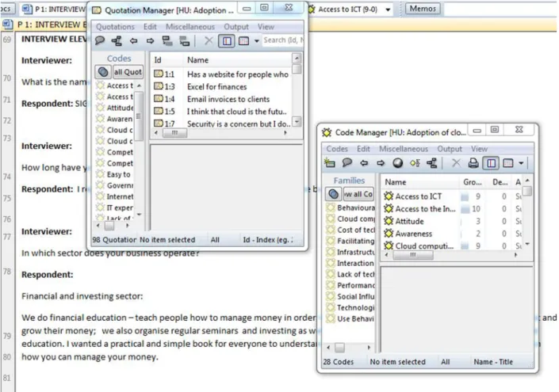Click the merge codes icon in Code Manager toolbar
Viewport: 559px width, 392px height.
click(415, 163)
